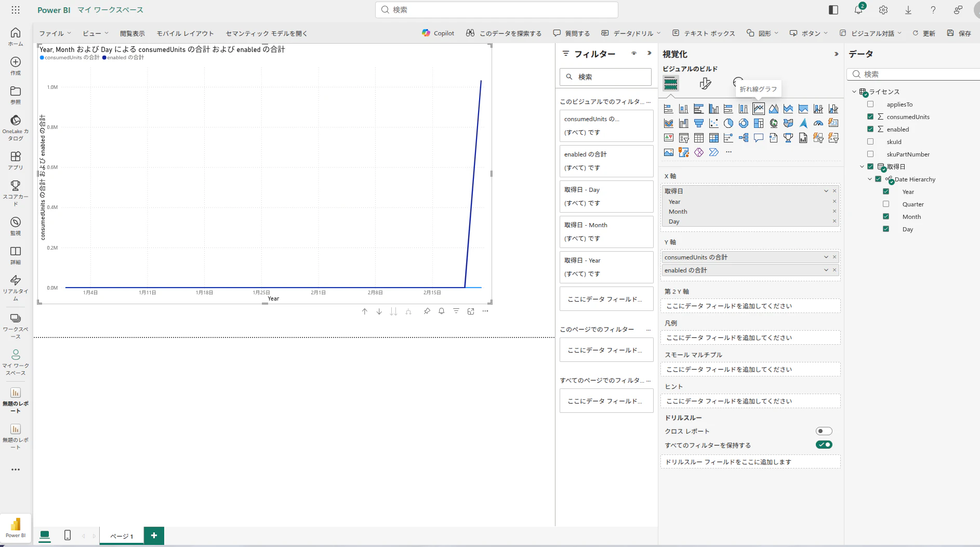Turn on the cross-report drillthrough toggle
This screenshot has width=980, height=547.
tap(824, 431)
